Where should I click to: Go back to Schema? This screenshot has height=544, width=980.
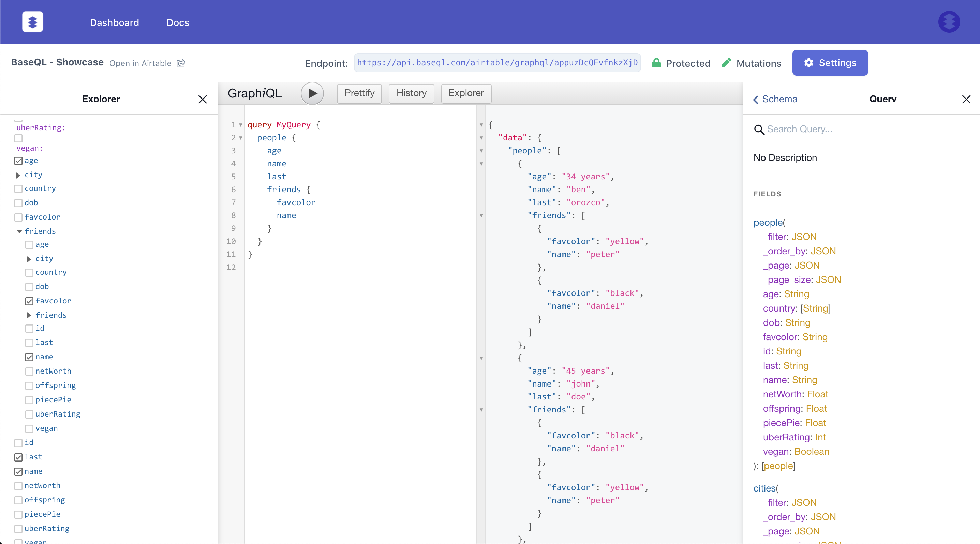[x=775, y=99]
